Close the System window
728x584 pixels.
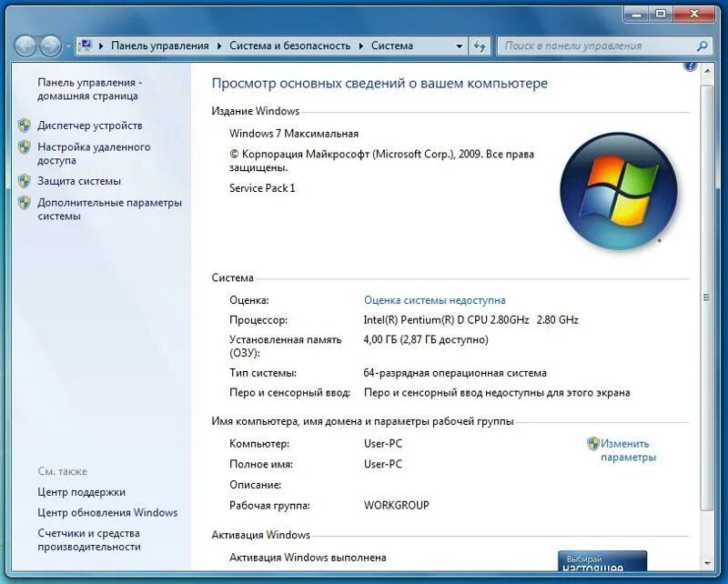pyautogui.click(x=693, y=15)
